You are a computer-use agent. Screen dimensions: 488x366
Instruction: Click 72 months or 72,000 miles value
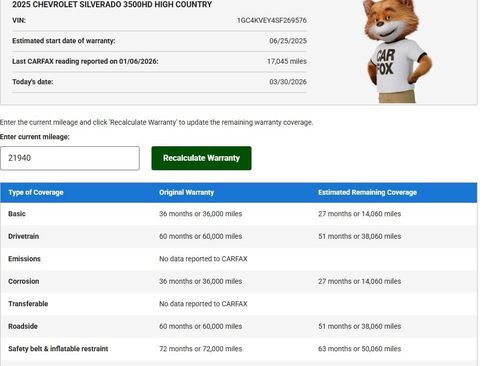(200, 349)
